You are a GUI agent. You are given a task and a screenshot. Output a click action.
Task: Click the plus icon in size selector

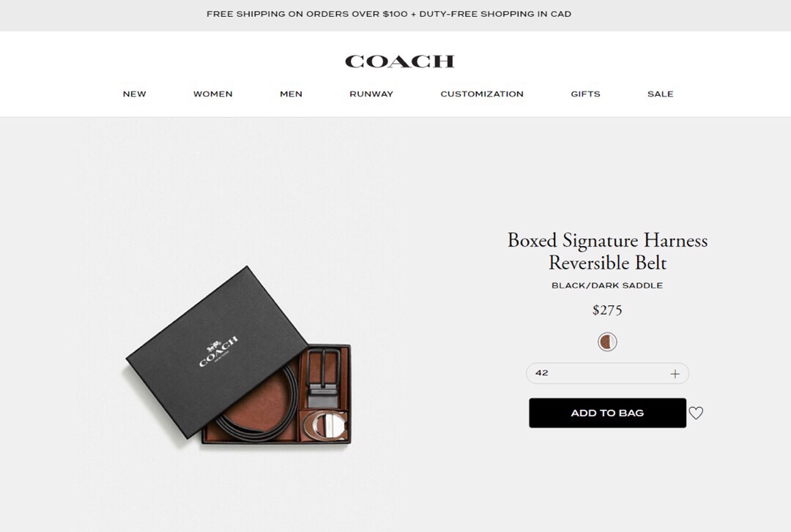click(675, 374)
